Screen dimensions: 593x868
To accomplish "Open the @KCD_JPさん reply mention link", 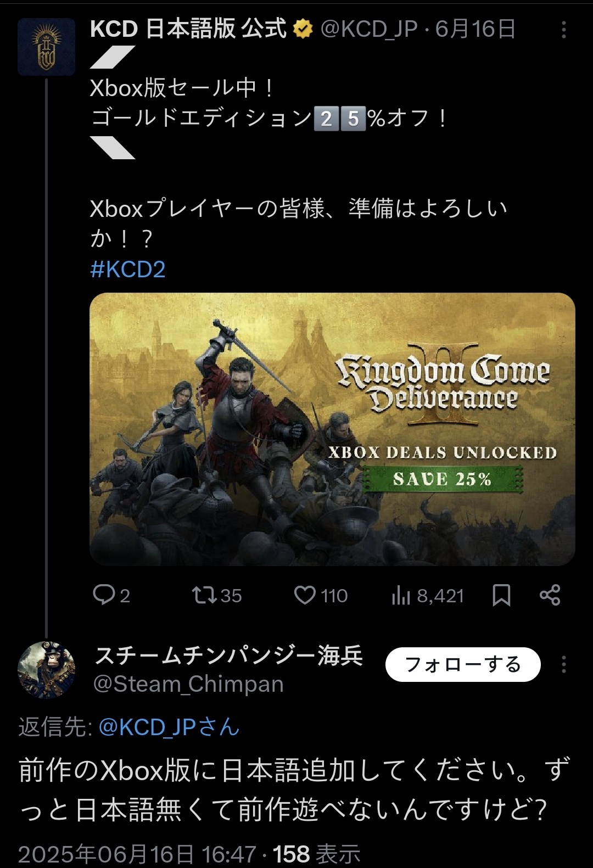I will point(169,727).
